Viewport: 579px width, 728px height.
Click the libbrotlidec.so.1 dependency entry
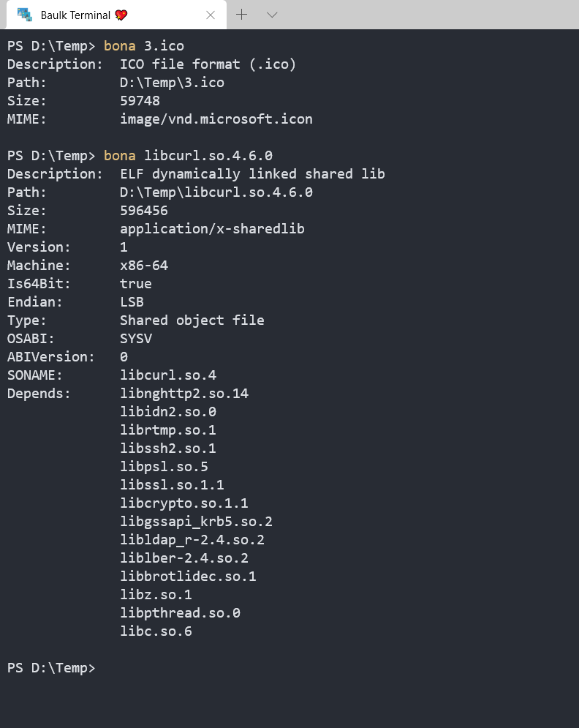(188, 577)
